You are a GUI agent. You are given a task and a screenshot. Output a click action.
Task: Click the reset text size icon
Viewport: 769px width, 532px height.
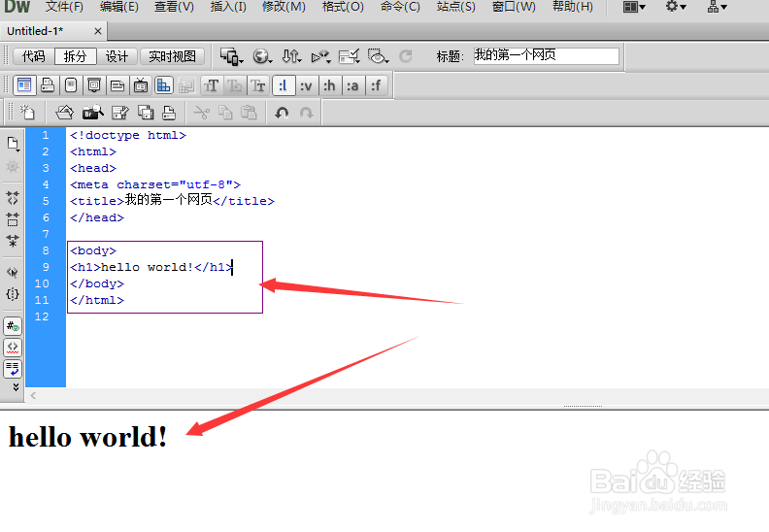234,85
